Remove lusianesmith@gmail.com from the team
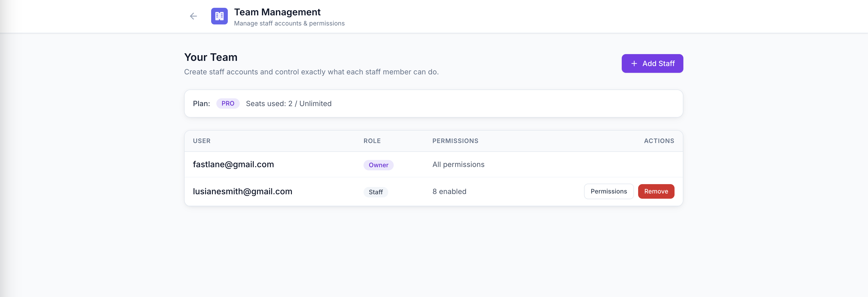Screen dimensions: 868x297 coord(656,191)
